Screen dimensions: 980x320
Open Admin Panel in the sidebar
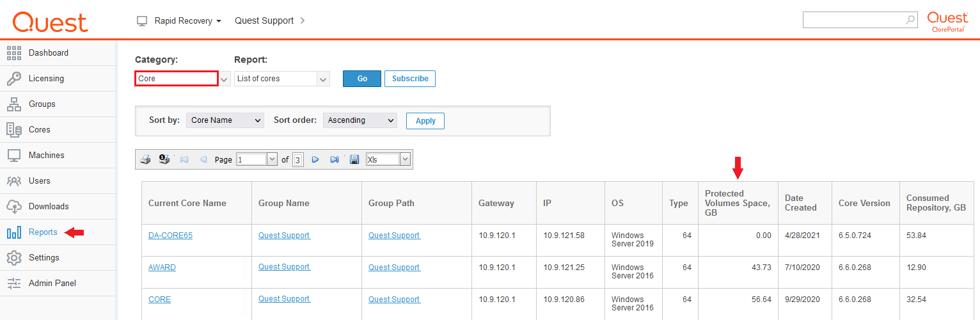coord(58,283)
